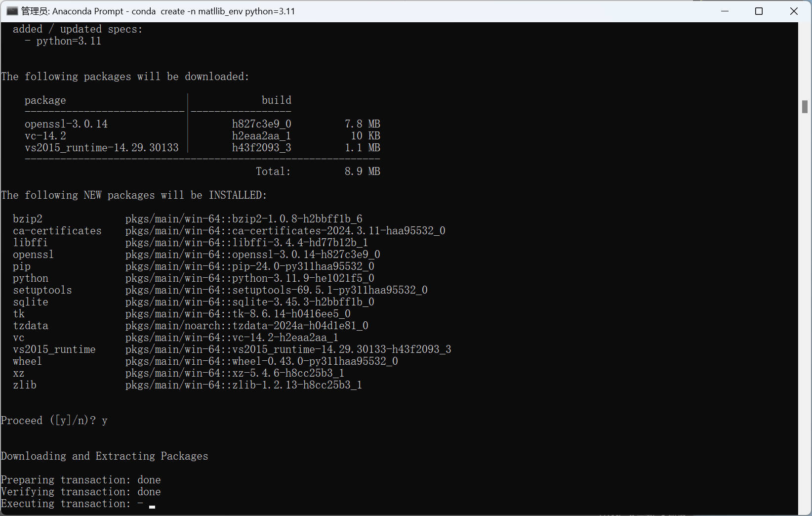Viewport: 812px width, 516px height.
Task: Maximize the Anaconda Prompt window
Action: 759,11
